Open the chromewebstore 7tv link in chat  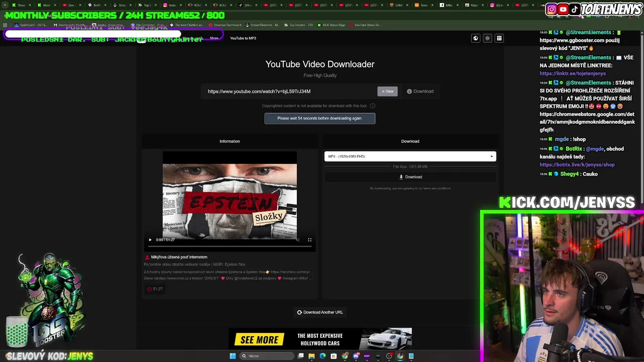pyautogui.click(x=587, y=122)
